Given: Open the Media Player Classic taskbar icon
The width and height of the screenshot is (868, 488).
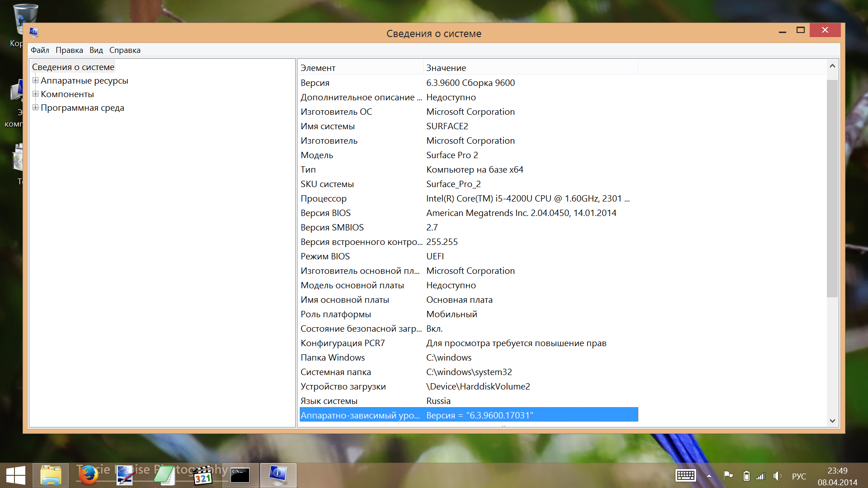Looking at the screenshot, I should pyautogui.click(x=203, y=475).
